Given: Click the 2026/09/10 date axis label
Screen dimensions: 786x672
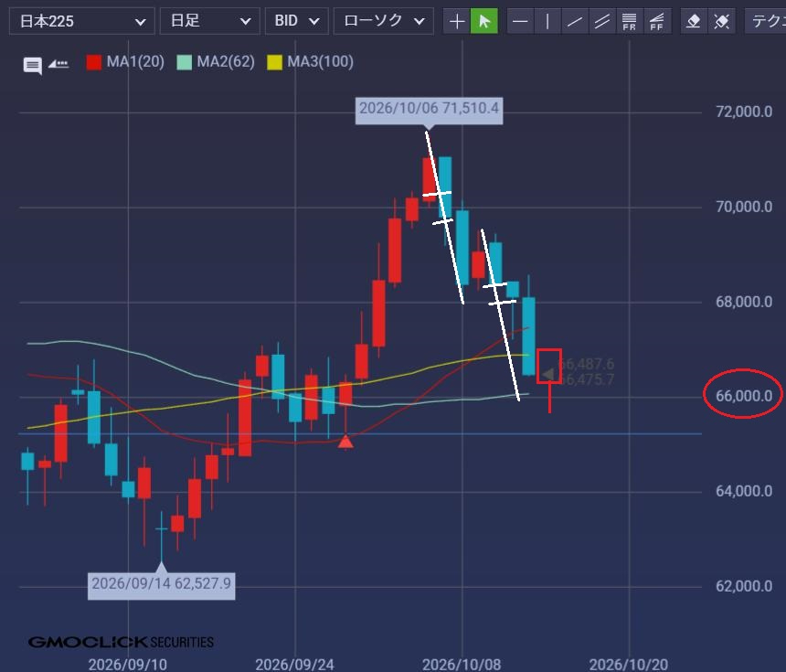Looking at the screenshot, I should [128, 665].
